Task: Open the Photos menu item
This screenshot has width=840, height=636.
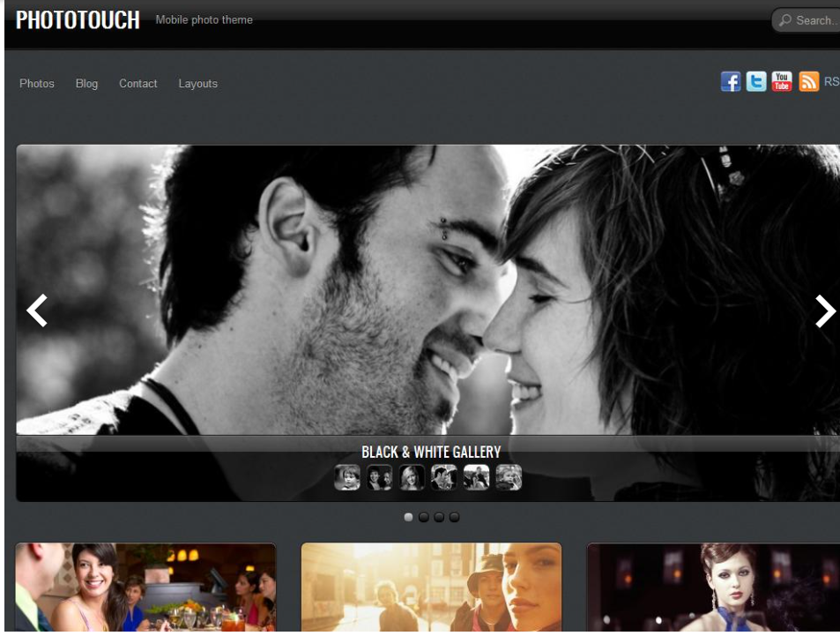Action: point(37,84)
